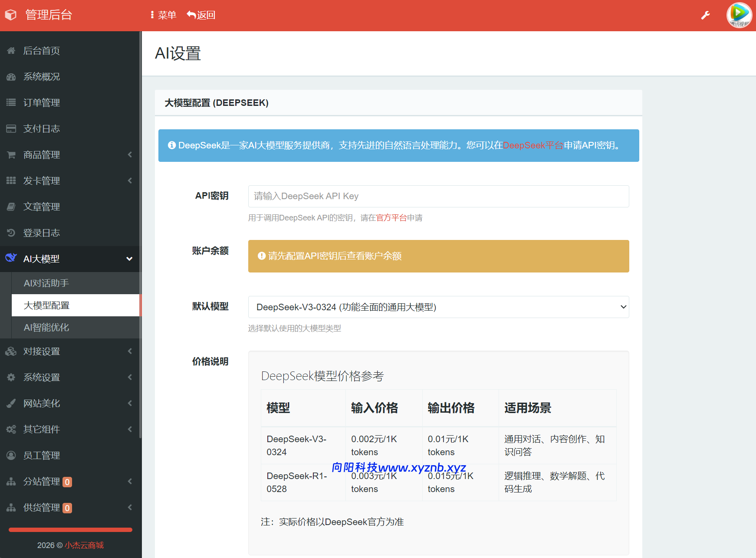This screenshot has width=756, height=558.
Task: Select the 系统概况 dashboard icon
Action: click(11, 77)
